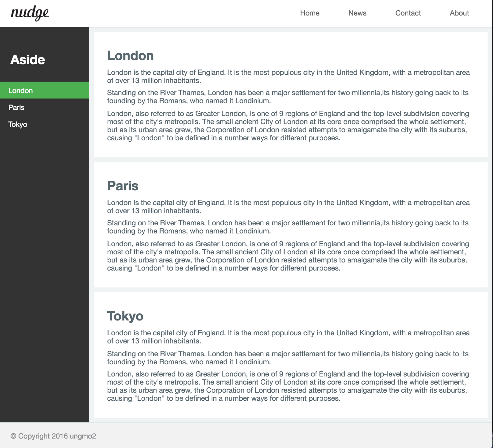
Task: Select Tokyo in the sidebar
Action: [45, 124]
